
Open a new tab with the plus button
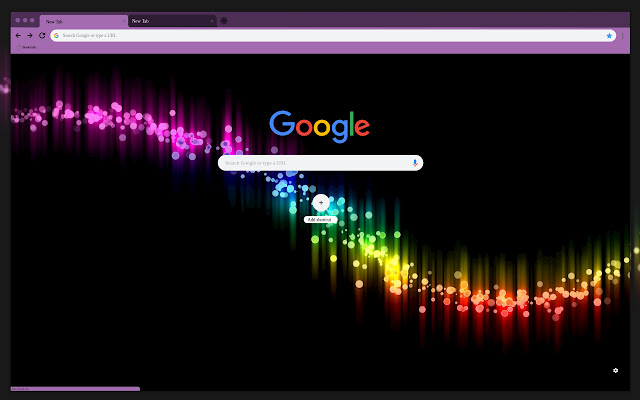click(224, 21)
